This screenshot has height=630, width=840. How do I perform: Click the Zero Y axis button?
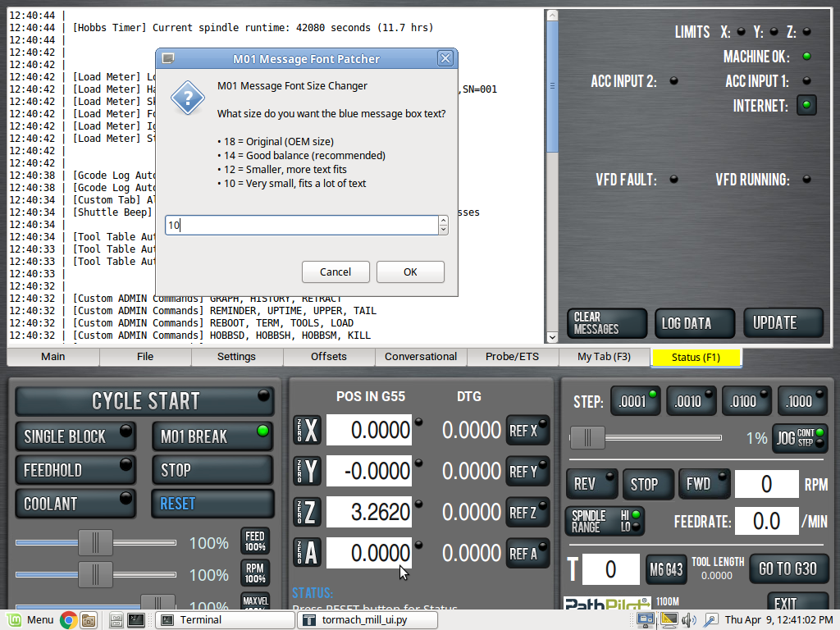308,471
